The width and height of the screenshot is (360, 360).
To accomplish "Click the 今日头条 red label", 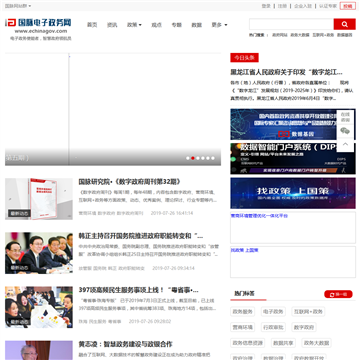I will click(x=244, y=58).
